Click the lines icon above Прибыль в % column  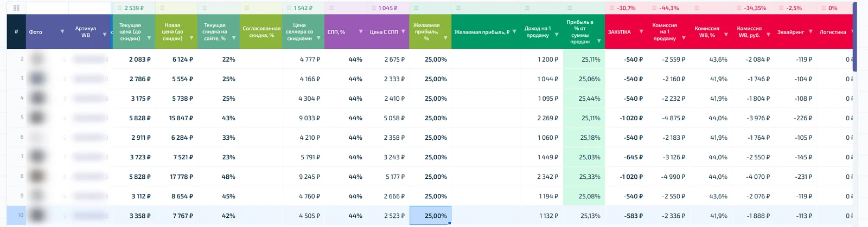pos(570,8)
